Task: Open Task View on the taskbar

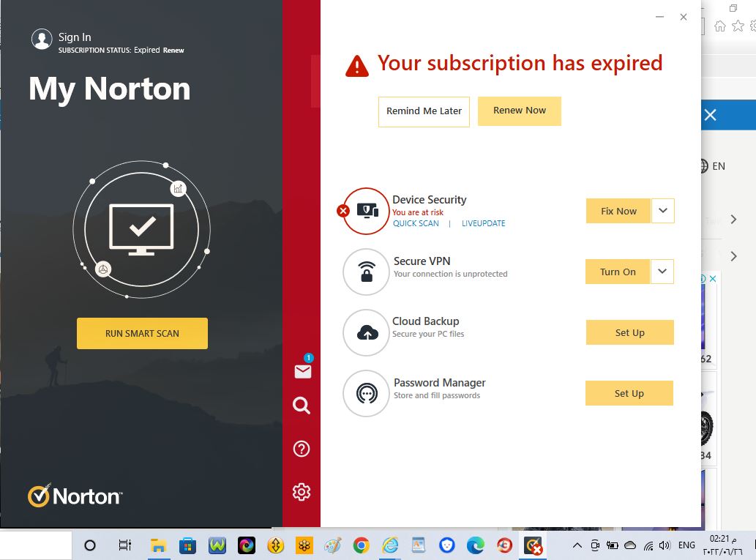Action: 125,545
